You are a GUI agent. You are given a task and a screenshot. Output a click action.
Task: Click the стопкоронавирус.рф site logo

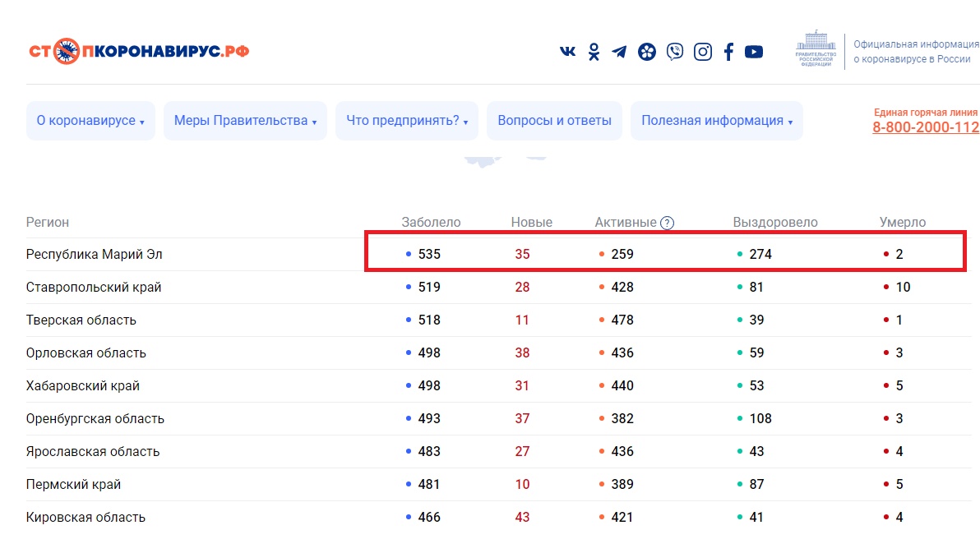click(139, 51)
